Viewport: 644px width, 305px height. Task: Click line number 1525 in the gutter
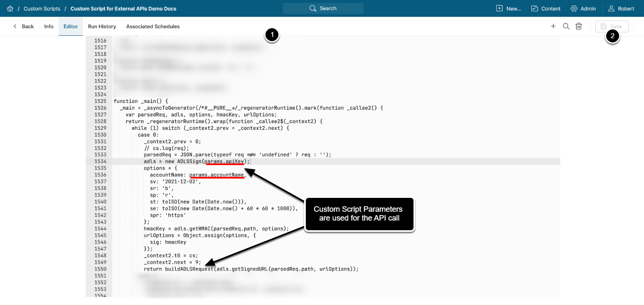(100, 101)
